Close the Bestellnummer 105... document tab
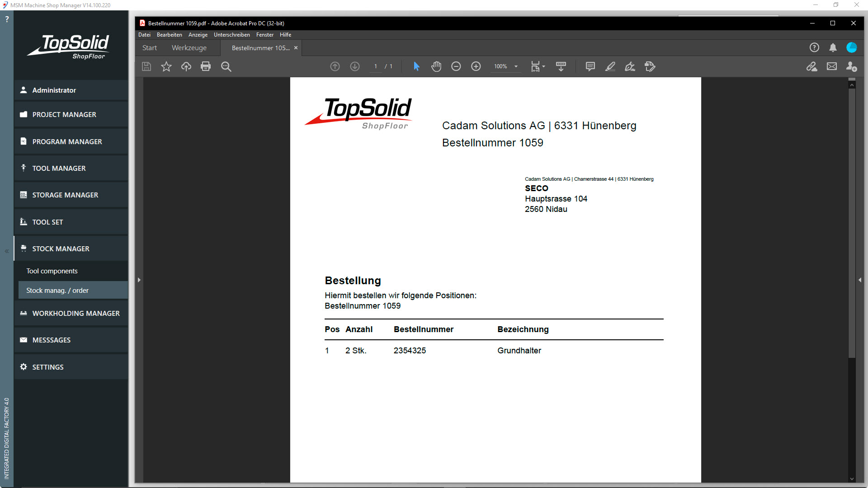 296,48
